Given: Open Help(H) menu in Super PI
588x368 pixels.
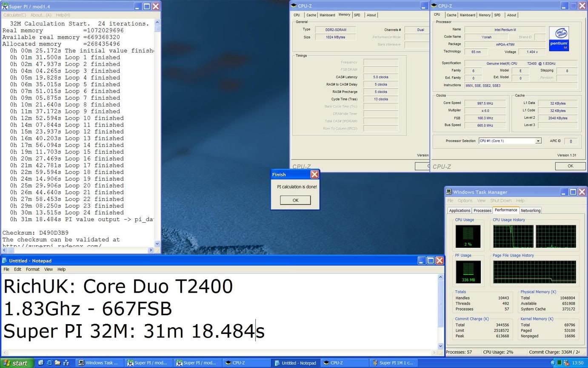Looking at the screenshot, I should pos(63,15).
